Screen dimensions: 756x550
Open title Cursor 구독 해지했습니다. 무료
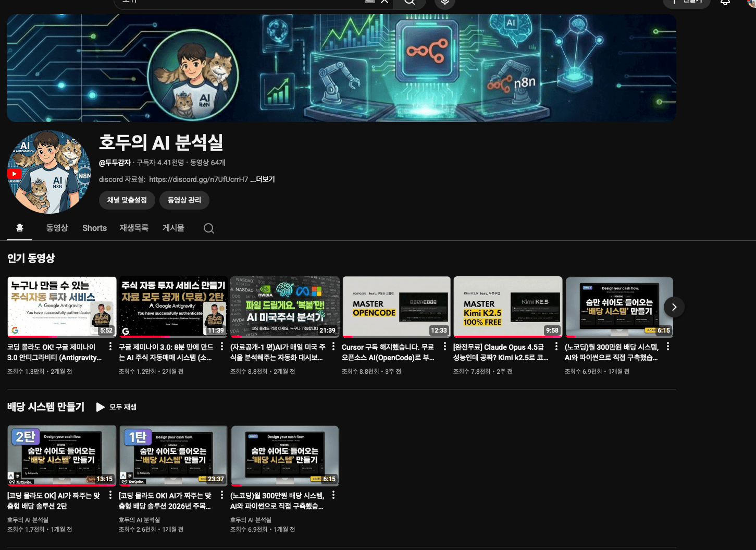pos(388,352)
